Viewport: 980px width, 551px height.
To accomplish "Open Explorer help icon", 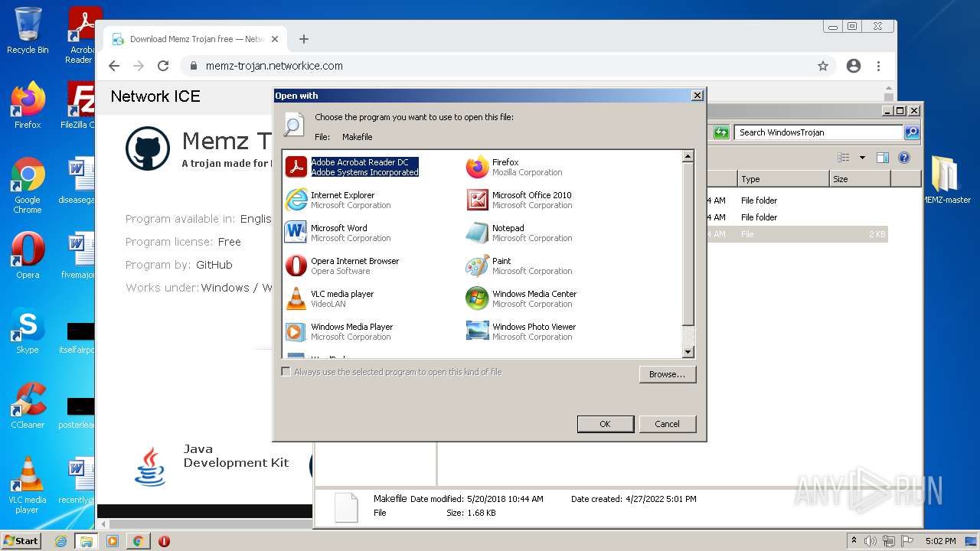I will click(904, 158).
